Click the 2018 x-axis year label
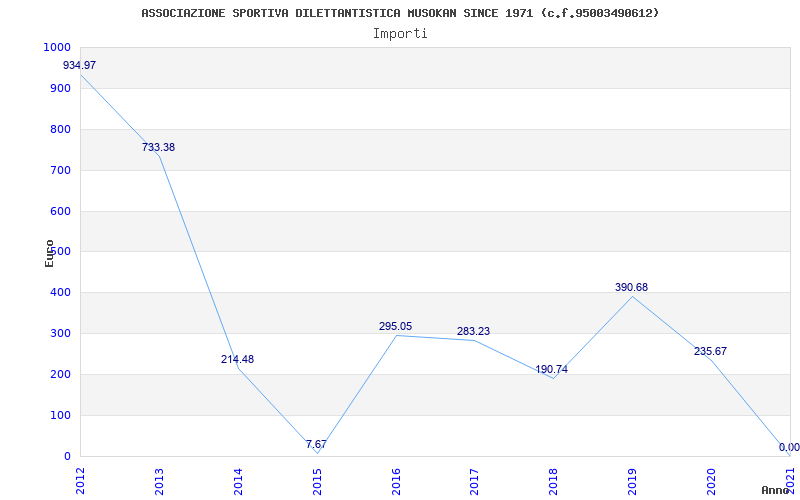Viewport: 800px width, 500px height. coord(554,482)
